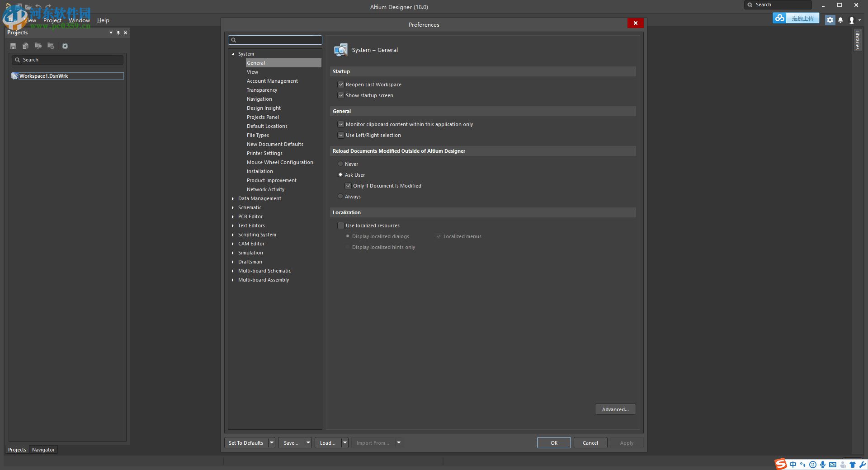
Task: Open the View menu
Action: [x=30, y=20]
